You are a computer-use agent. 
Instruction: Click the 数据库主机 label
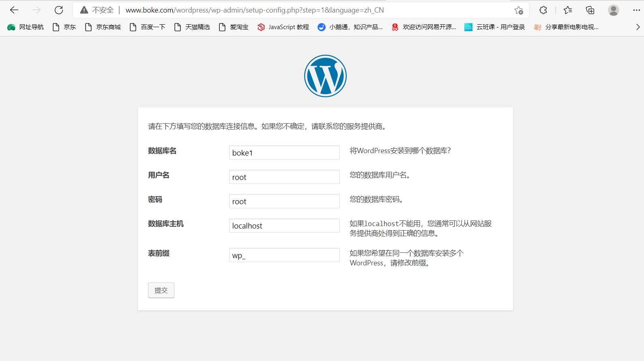(166, 224)
